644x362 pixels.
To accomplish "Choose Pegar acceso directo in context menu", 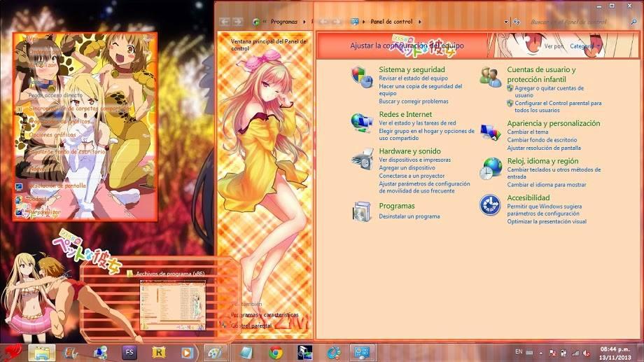I will click(x=55, y=95).
